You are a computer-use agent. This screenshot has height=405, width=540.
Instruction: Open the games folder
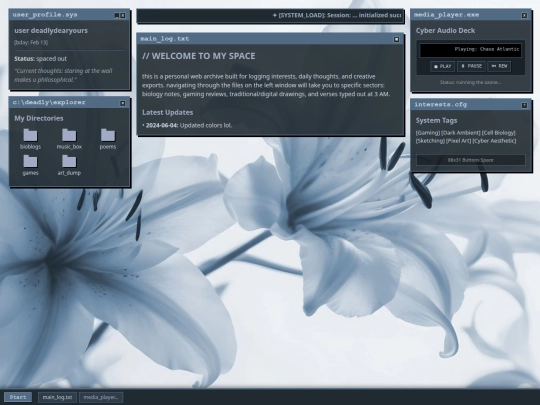tap(30, 165)
